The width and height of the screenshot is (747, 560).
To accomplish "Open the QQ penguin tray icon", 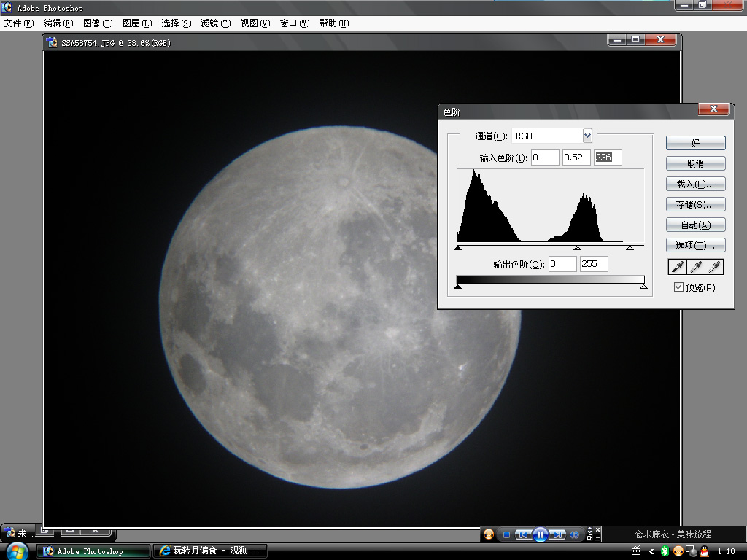I will 704,551.
